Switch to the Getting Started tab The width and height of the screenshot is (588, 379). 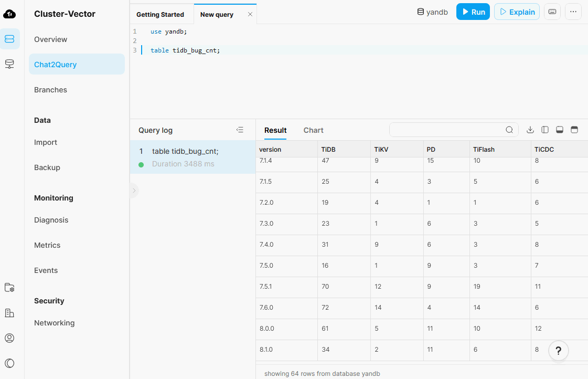(x=160, y=15)
